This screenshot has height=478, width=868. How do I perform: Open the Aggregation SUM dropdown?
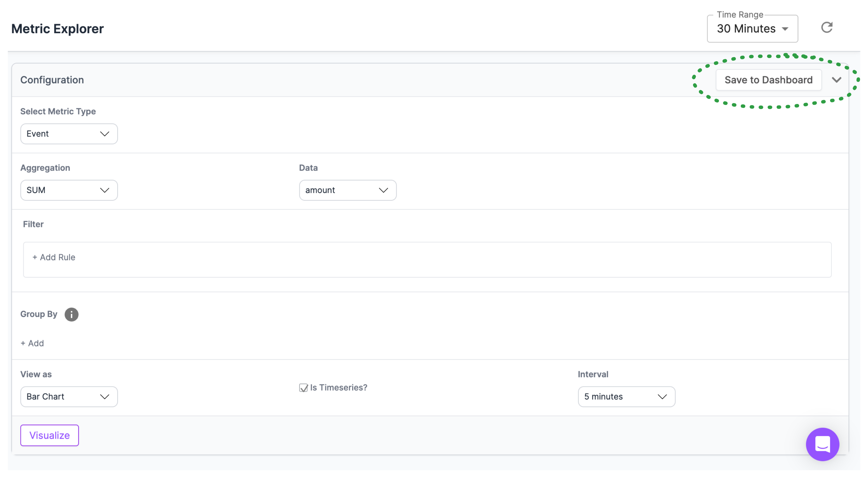coord(69,190)
